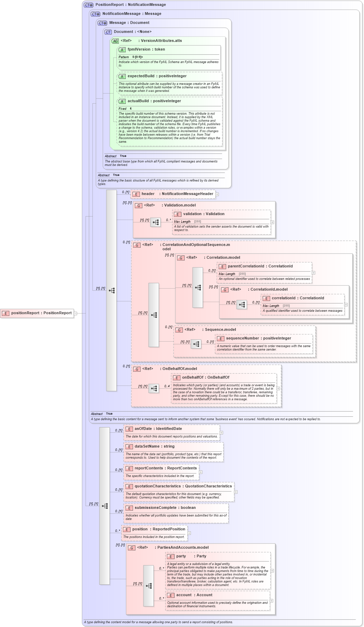The height and width of the screenshot is (627, 364).
Task: Click the E icon beside correlationId : CorrelationId
Action: coord(266,298)
